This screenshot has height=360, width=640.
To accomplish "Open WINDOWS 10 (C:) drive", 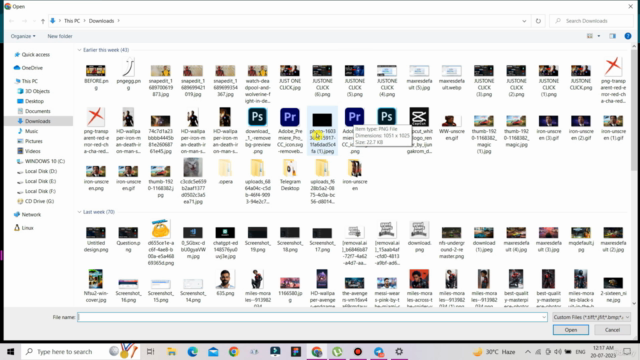I will (x=41, y=161).
